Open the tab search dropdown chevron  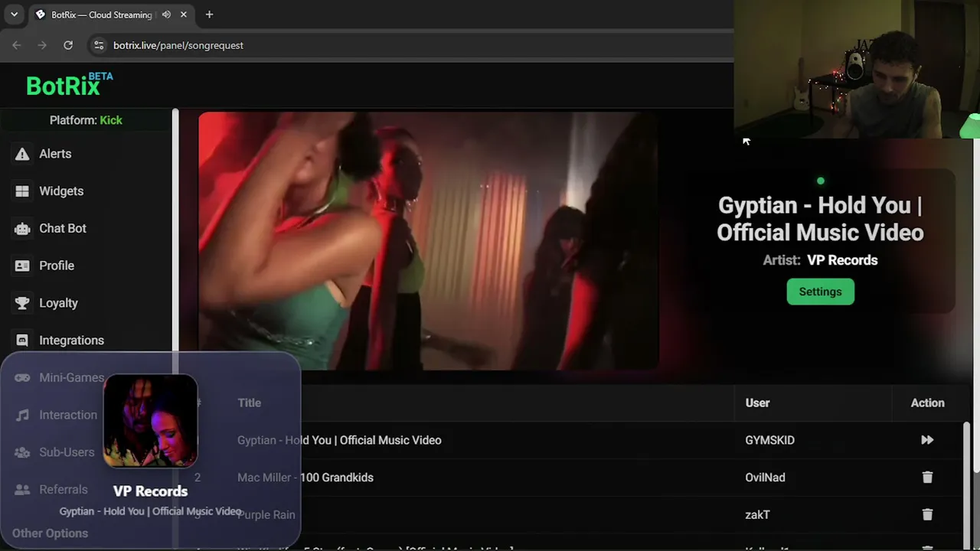point(14,15)
